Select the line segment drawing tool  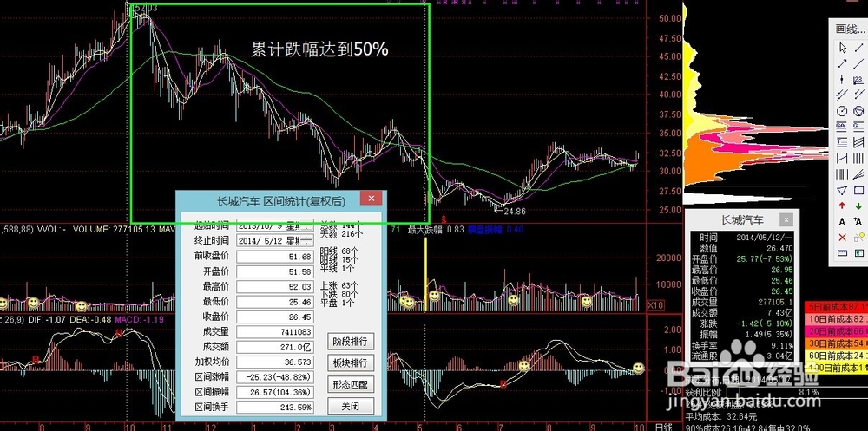(x=858, y=48)
